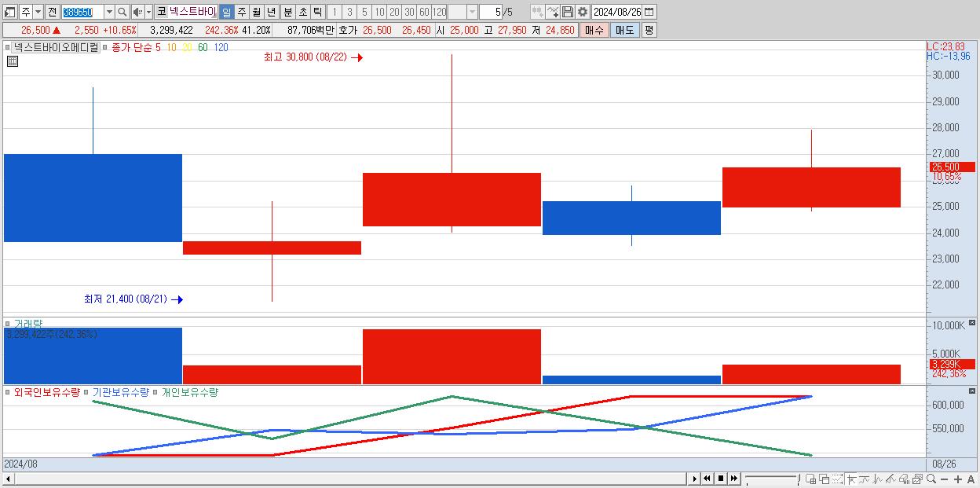
Task: Select interval 30 button
Action: coord(409,12)
